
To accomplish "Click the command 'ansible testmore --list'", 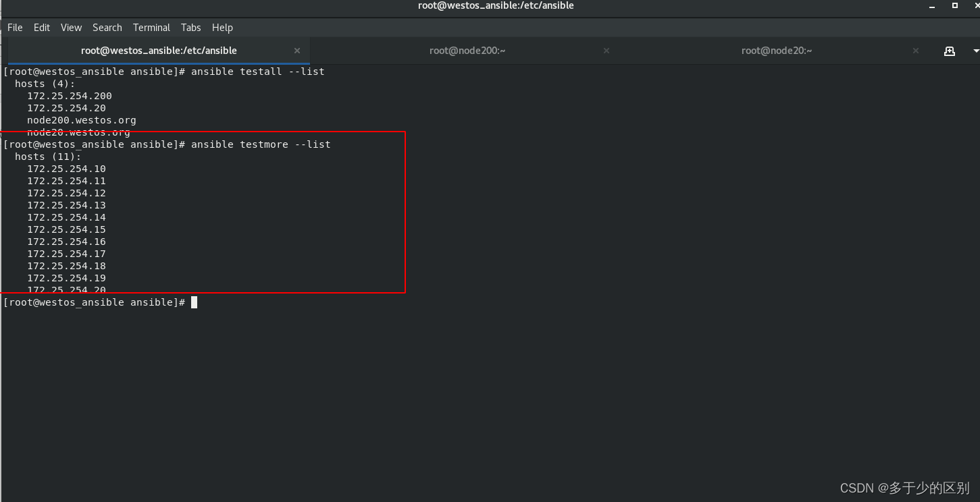I will (261, 144).
